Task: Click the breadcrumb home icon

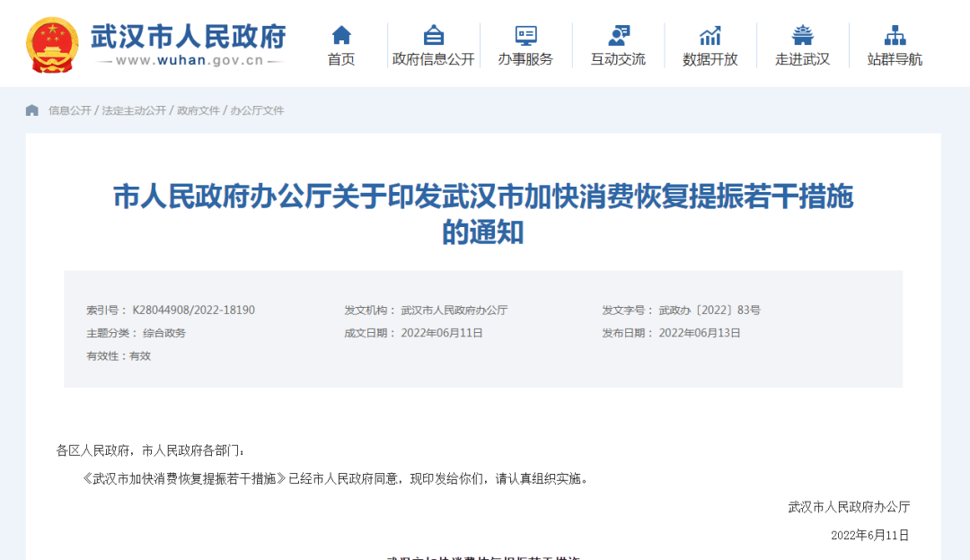Action: [x=32, y=110]
